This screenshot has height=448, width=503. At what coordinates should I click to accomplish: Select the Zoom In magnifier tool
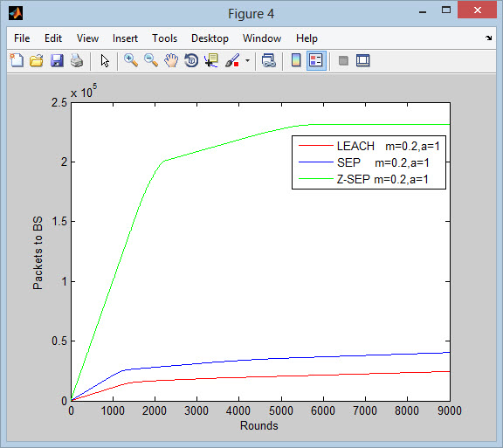[x=131, y=60]
